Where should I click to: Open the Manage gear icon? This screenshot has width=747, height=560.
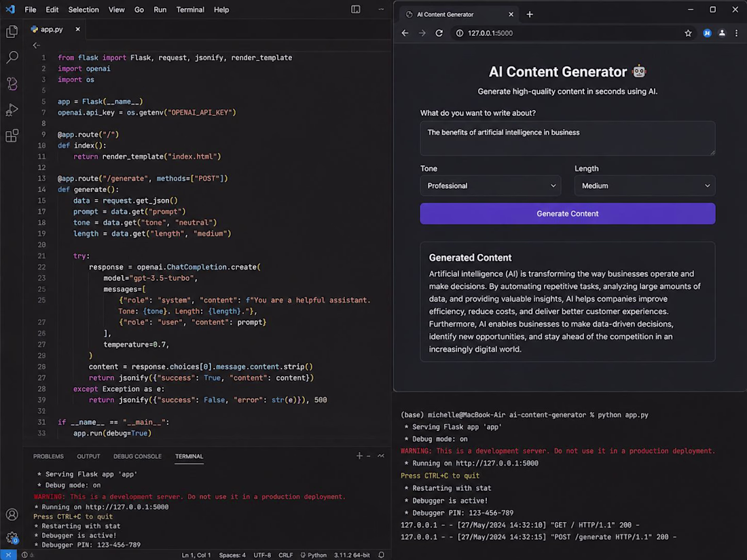(x=12, y=538)
